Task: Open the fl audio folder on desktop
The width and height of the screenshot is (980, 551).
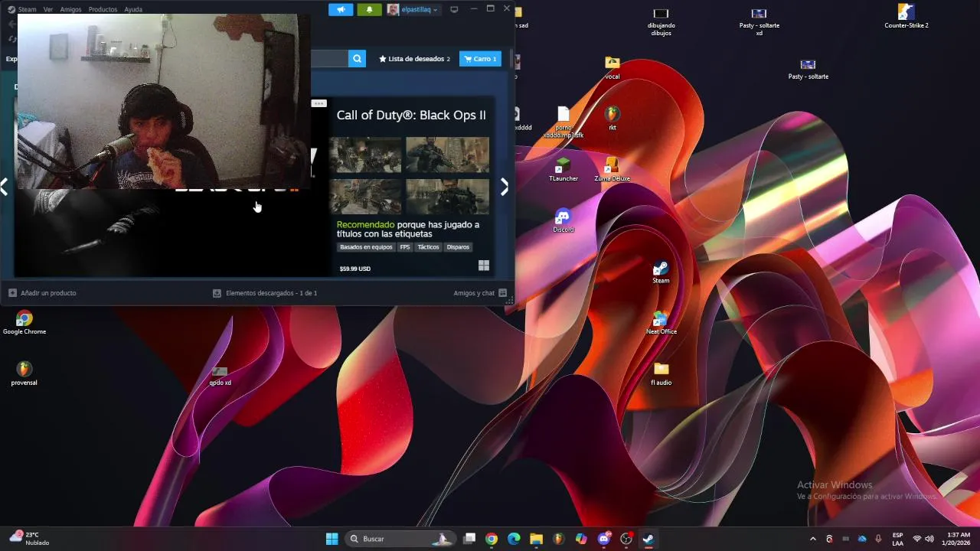Action: coord(661,373)
